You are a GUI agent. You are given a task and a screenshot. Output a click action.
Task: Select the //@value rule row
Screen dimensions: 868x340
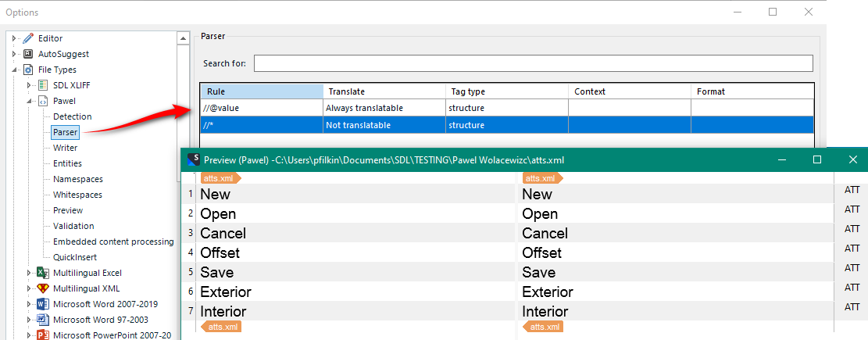(507, 108)
